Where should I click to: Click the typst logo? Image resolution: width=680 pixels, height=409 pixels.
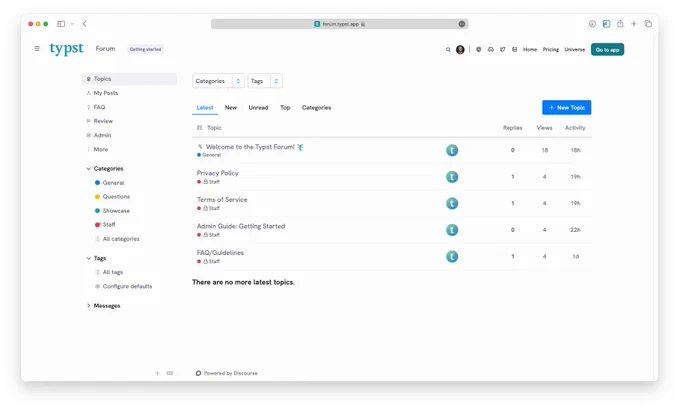tap(66, 49)
